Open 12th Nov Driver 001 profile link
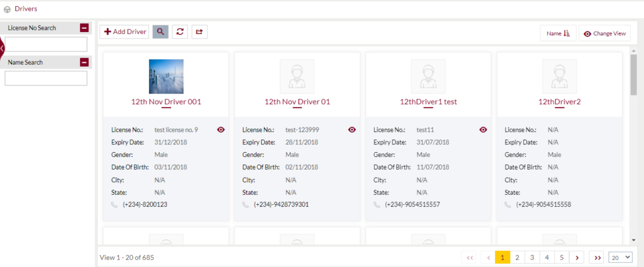The width and height of the screenshot is (644, 267). tap(166, 102)
